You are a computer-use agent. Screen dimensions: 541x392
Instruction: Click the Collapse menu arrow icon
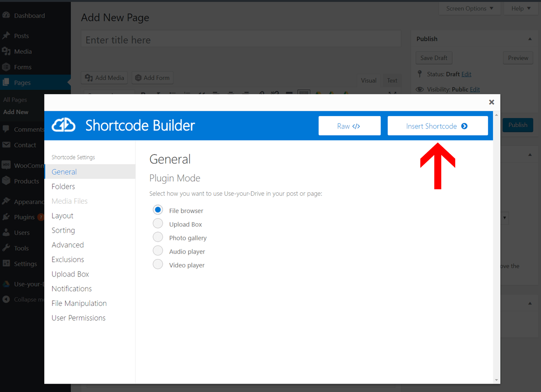(6, 299)
